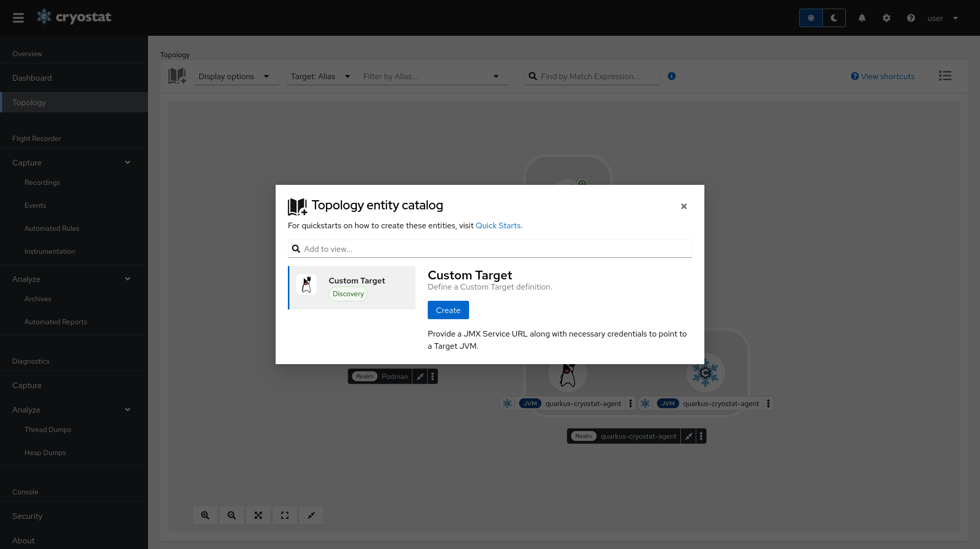Click the Add to view search field
980x549 pixels.
(490, 249)
